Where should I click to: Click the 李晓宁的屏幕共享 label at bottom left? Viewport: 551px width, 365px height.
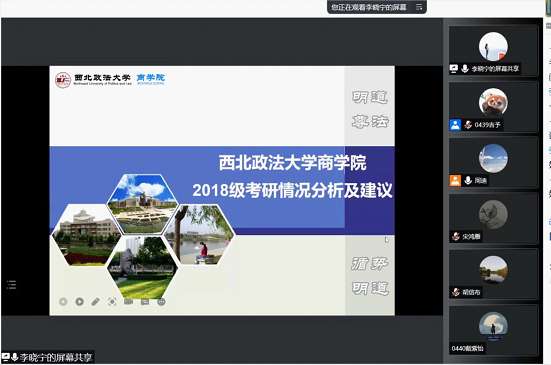click(x=56, y=358)
